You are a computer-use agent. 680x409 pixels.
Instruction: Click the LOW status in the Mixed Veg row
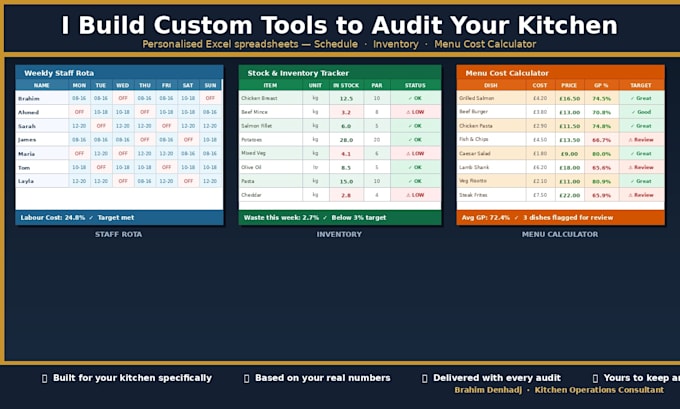click(415, 154)
